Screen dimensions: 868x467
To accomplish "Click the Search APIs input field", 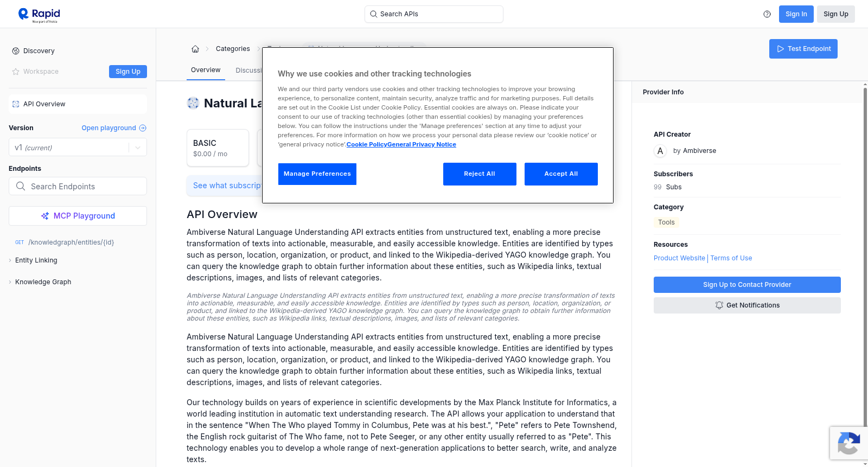I will [x=434, y=14].
